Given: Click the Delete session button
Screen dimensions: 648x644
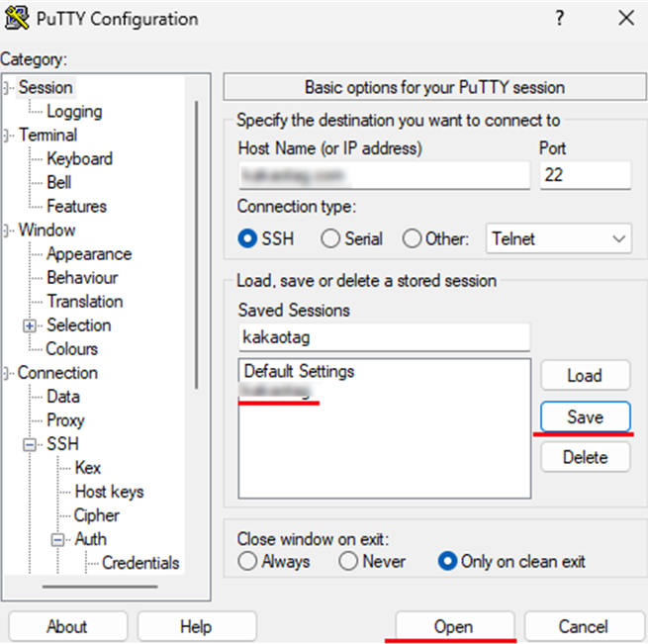Looking at the screenshot, I should click(586, 457).
